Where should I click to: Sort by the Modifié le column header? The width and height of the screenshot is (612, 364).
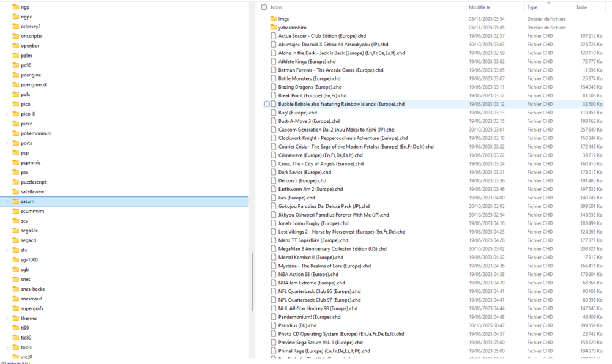point(480,7)
